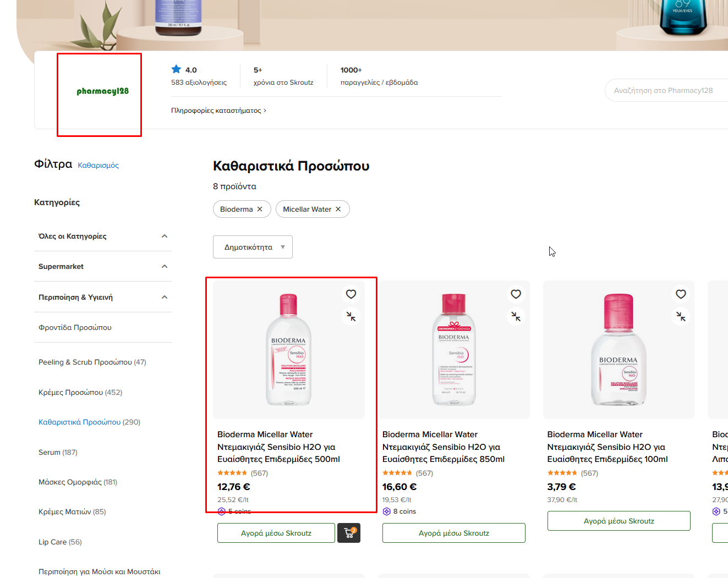Viewport: 728px width, 578px height.
Task: Click the 850ml product's star rating (567)
Action: (408, 473)
